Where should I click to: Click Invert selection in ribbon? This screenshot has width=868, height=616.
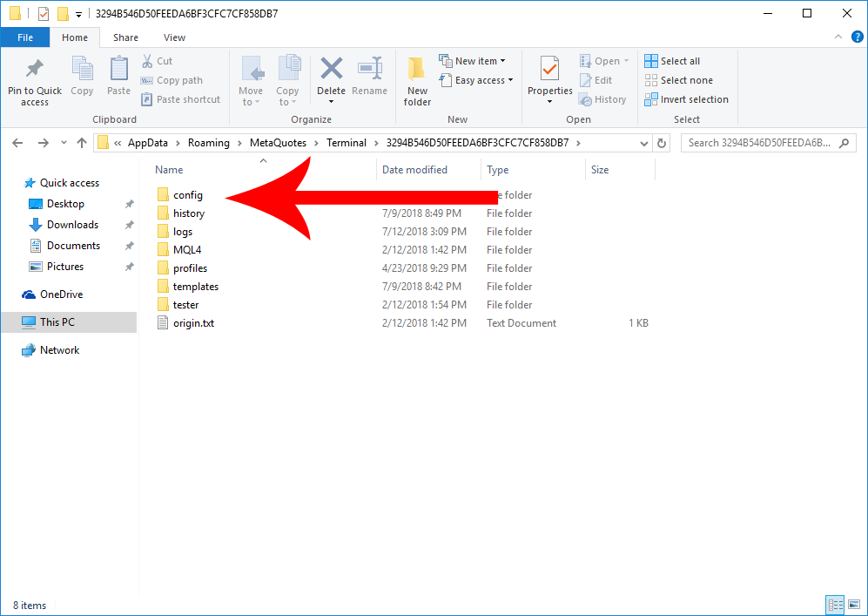(686, 99)
